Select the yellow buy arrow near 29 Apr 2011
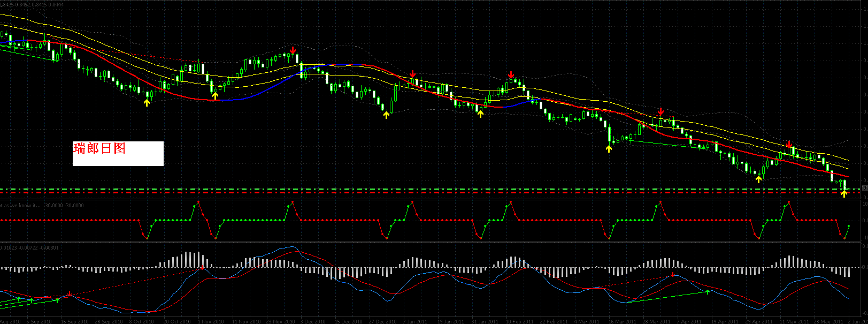 tap(758, 179)
